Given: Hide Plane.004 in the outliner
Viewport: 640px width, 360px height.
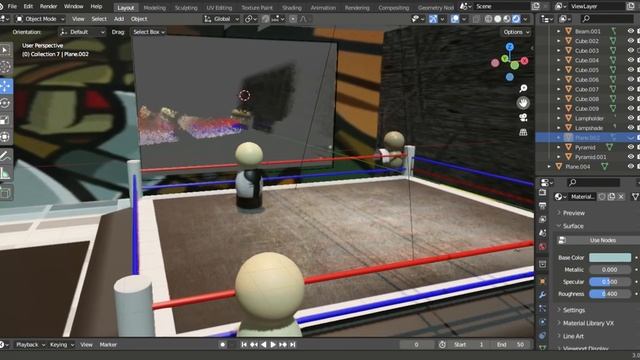Looking at the screenshot, I should (631, 167).
